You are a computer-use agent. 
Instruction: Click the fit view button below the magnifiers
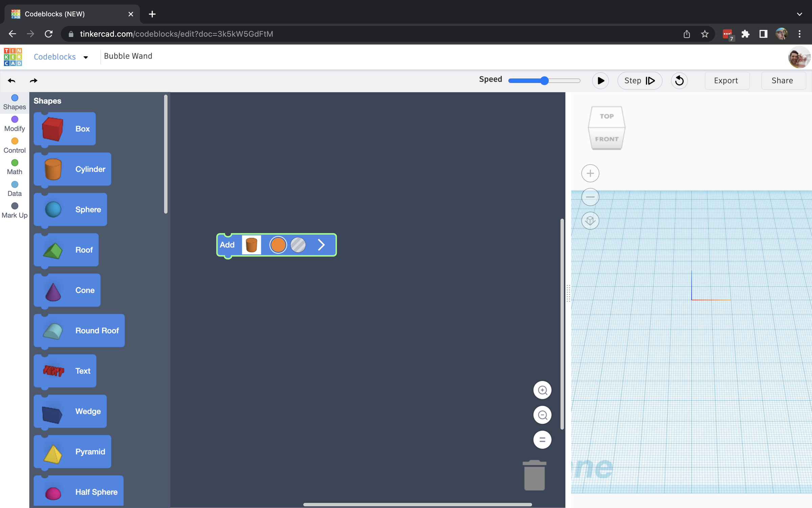(542, 440)
